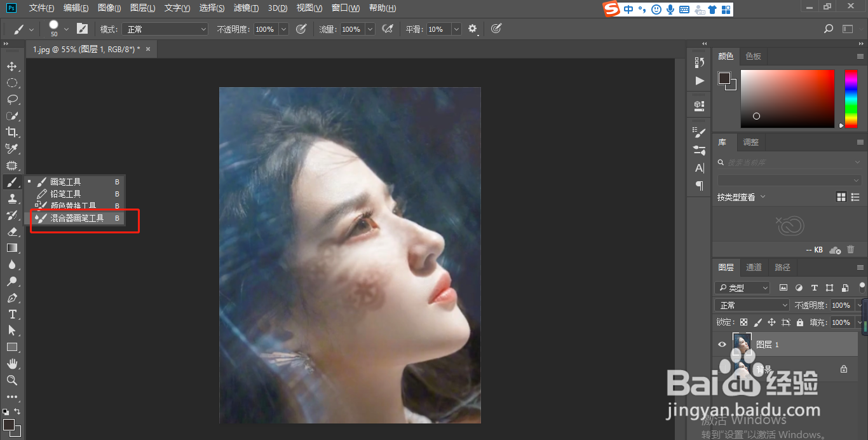Open the empty library selector dropdown
The width and height of the screenshot is (868, 440).
pyautogui.click(x=790, y=180)
